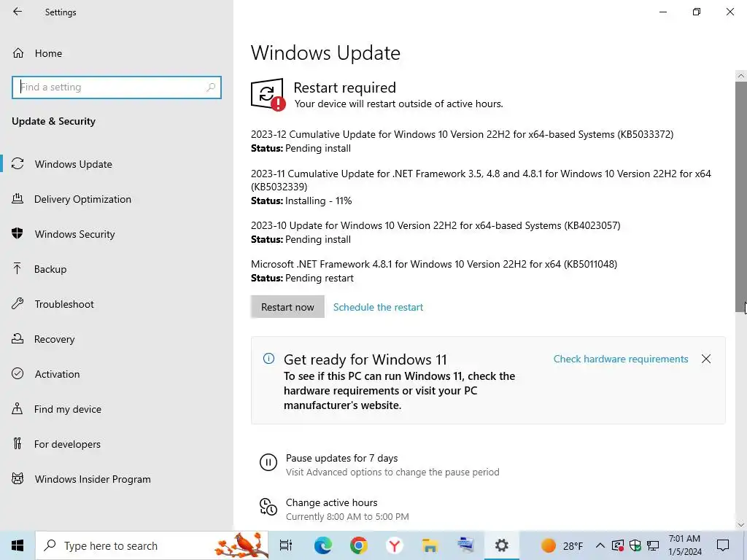This screenshot has height=560, width=747.
Task: Click the Delivery Optimization icon
Action: pyautogui.click(x=18, y=198)
